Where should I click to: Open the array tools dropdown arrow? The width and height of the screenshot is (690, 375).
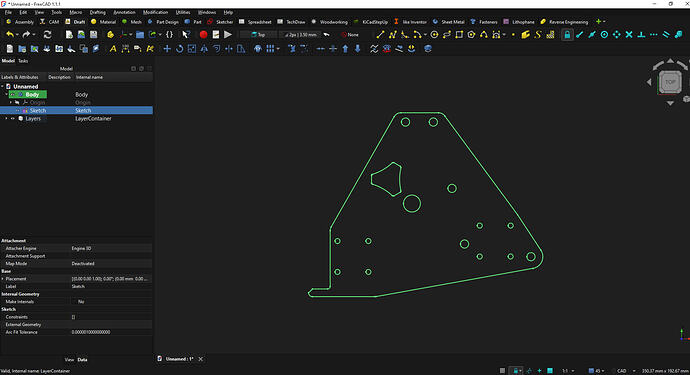278,49
